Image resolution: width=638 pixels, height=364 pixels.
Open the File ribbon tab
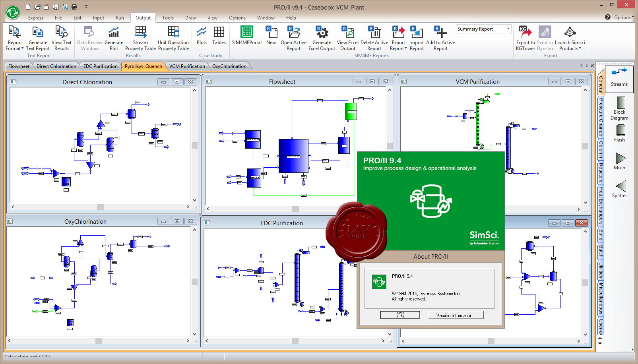(58, 18)
